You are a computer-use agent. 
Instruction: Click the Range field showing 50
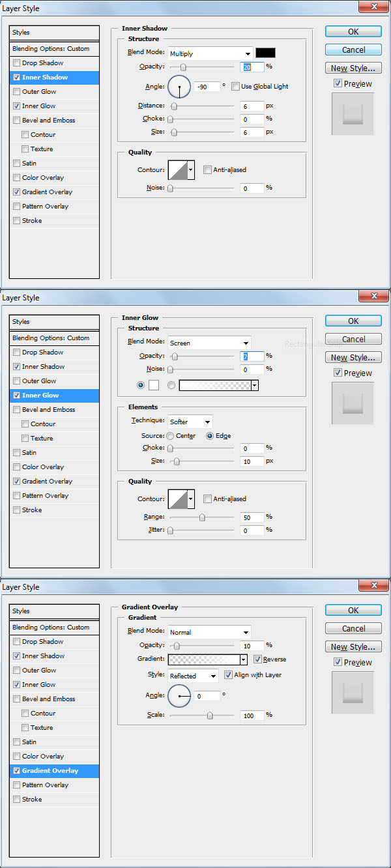251,517
